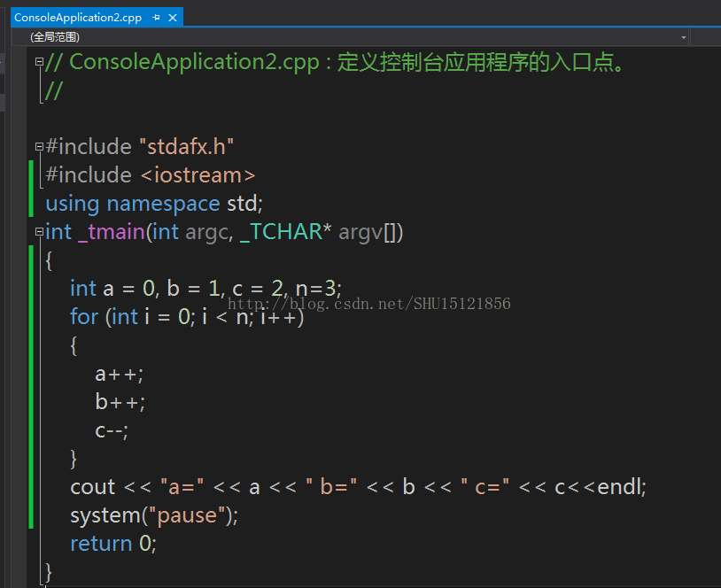The width and height of the screenshot is (721, 588).
Task: Click the "b++;" statement
Action: [120, 402]
